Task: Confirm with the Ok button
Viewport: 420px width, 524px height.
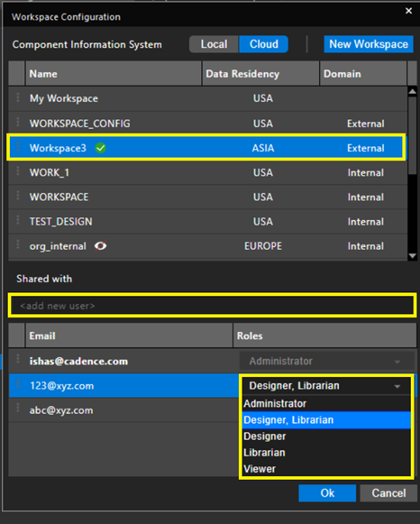Action: (327, 493)
